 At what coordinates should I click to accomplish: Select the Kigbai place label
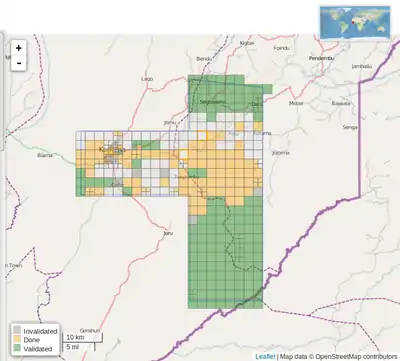pyautogui.click(x=247, y=43)
